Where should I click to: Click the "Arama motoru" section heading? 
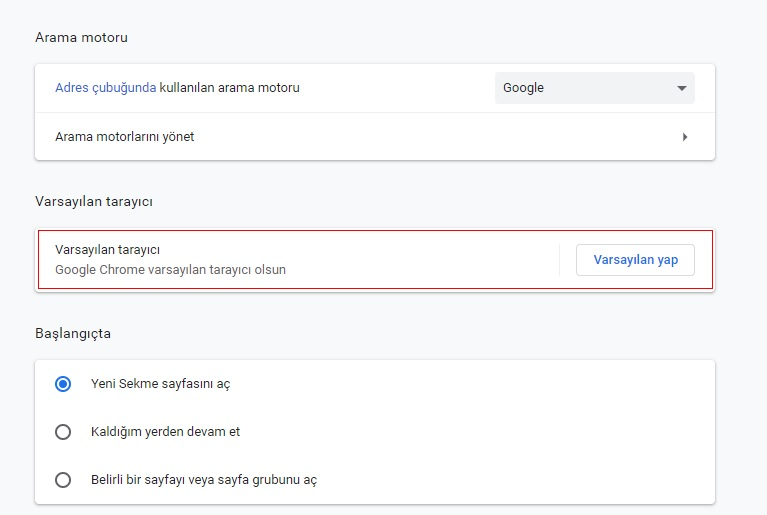(81, 38)
